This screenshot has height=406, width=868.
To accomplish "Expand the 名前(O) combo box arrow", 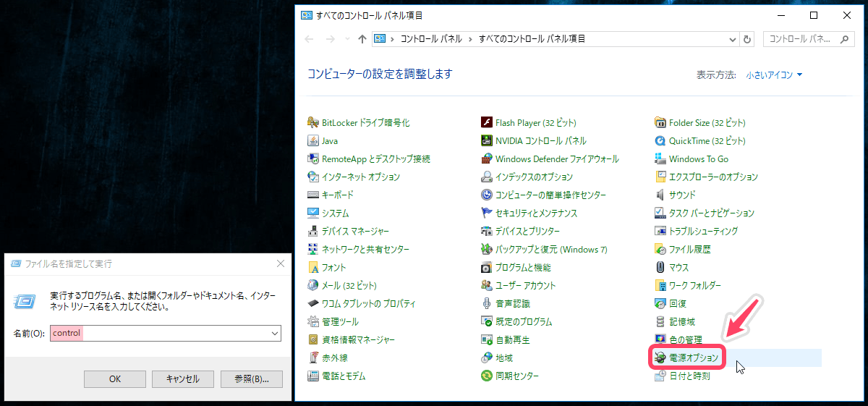I will [x=274, y=334].
